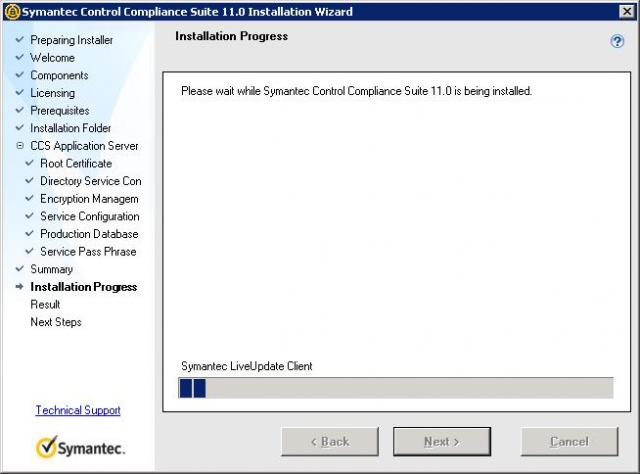
Task: Select the Licensing step
Action: tap(53, 93)
